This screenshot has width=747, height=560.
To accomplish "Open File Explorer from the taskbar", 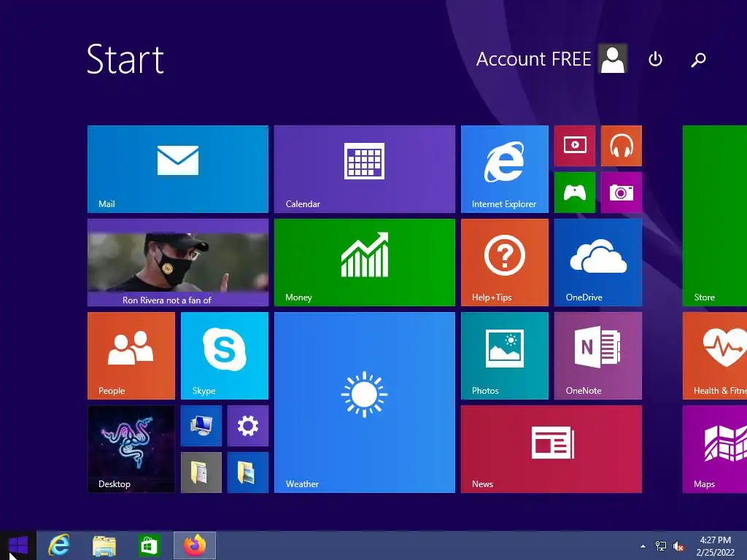I will (x=104, y=545).
